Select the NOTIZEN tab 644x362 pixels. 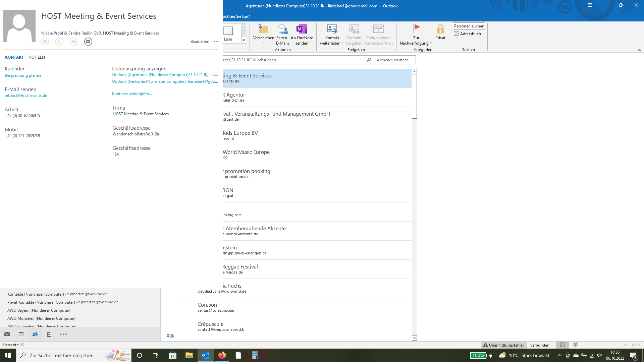pos(37,57)
